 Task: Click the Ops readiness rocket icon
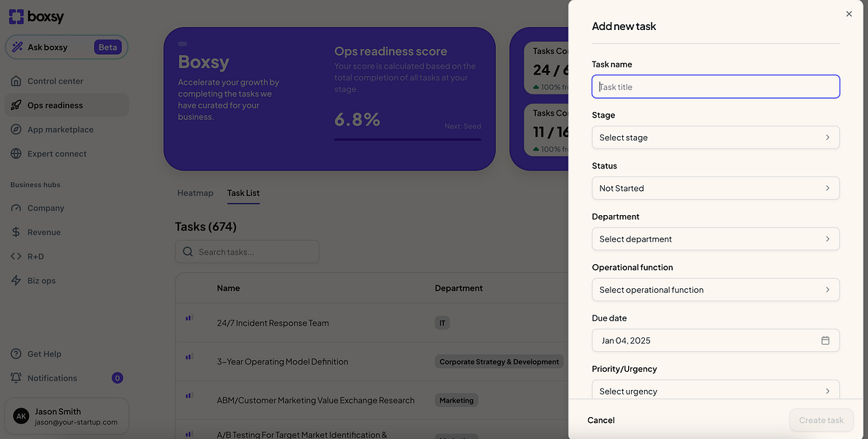tap(16, 105)
